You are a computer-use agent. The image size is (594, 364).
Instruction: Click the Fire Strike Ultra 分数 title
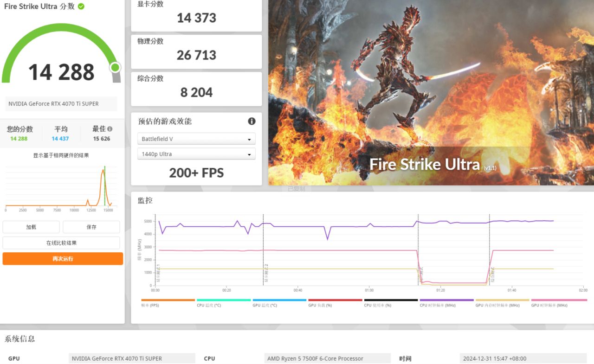click(x=39, y=6)
